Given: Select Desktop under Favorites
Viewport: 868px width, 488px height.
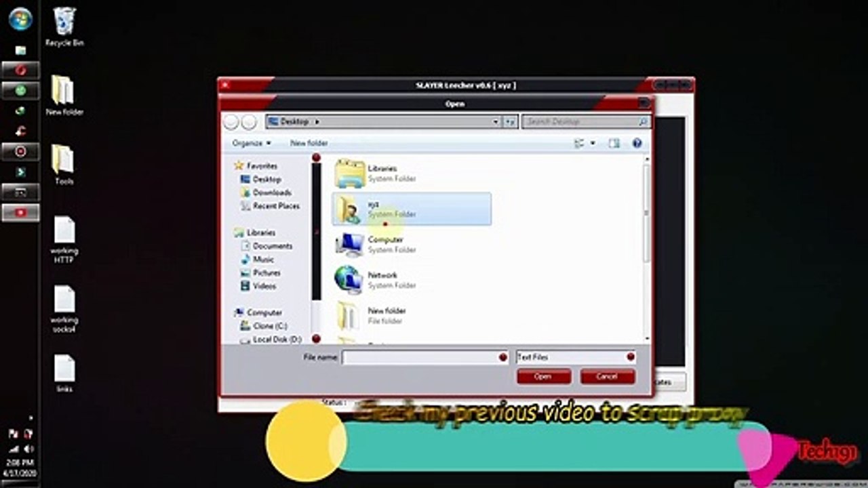Looking at the screenshot, I should coord(261,180).
